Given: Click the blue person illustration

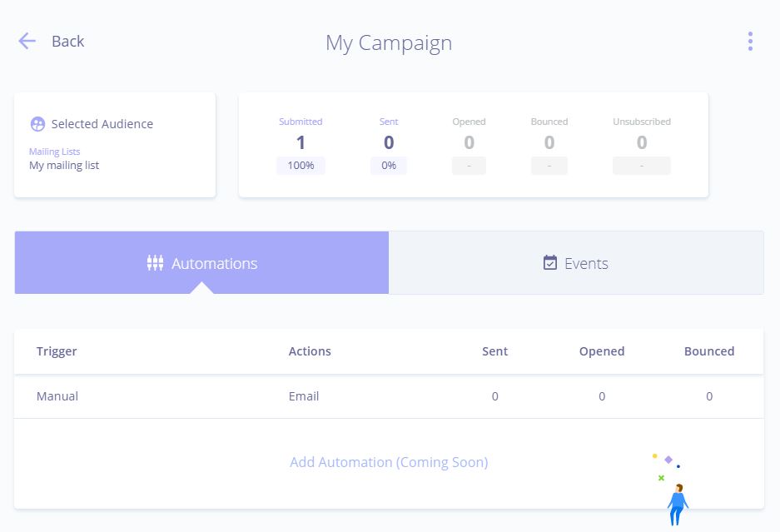Looking at the screenshot, I should (x=678, y=505).
